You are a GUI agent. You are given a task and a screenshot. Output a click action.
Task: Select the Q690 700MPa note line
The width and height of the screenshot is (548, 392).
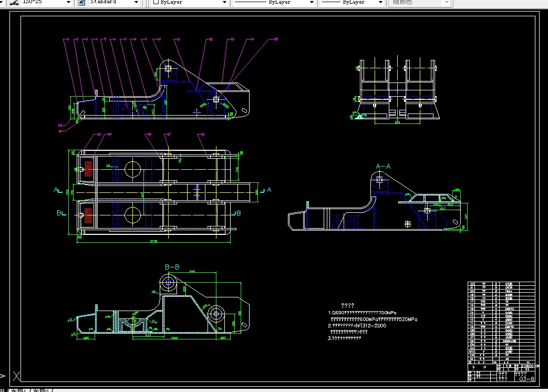tap(362, 313)
